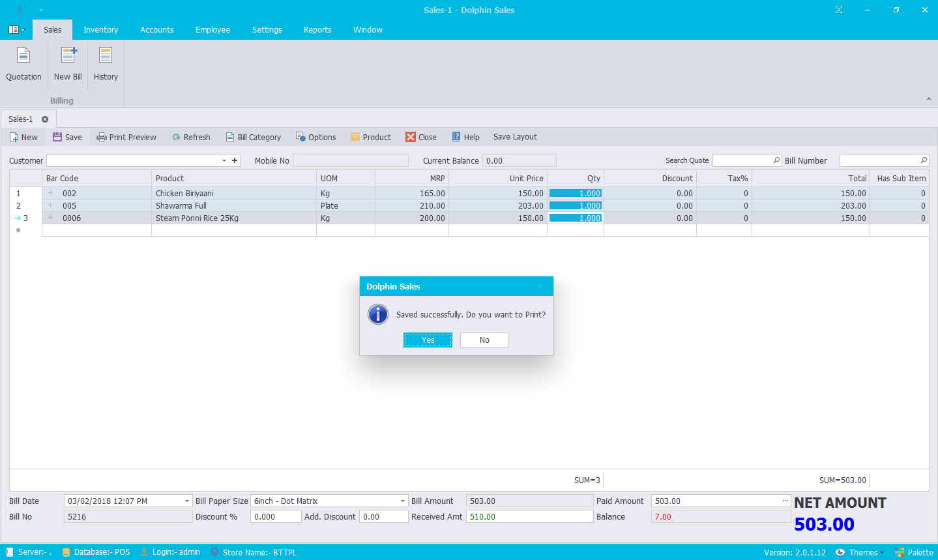
Task: Add new customer with plus icon
Action: click(x=235, y=160)
